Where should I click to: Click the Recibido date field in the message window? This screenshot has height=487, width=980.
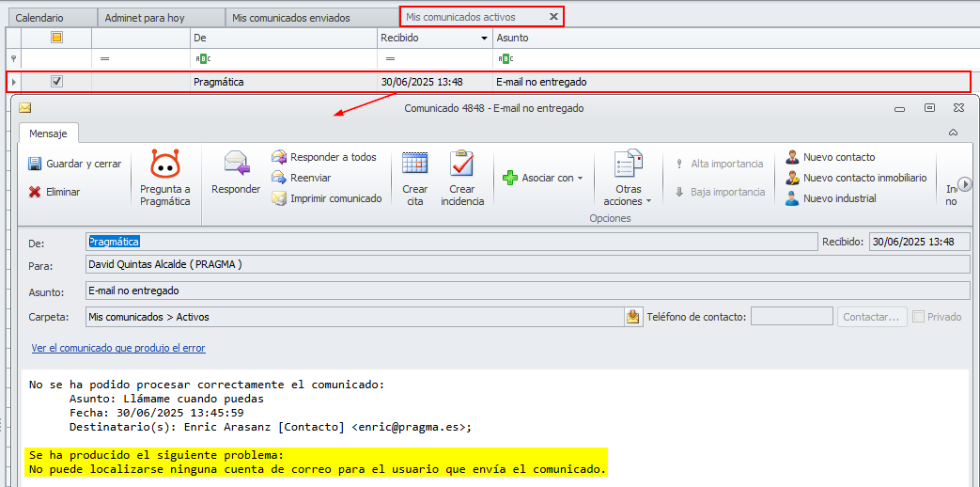click(x=919, y=242)
